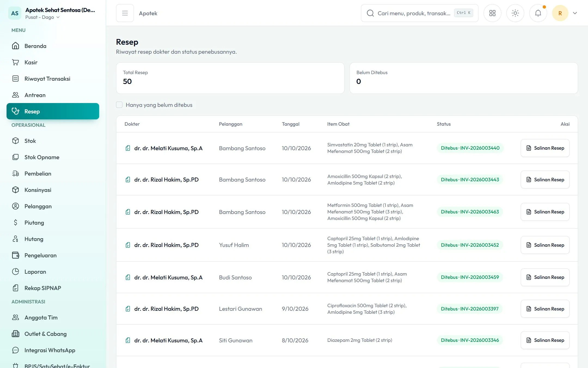The width and height of the screenshot is (588, 368).
Task: Click the Stok Opname icon
Action: click(x=16, y=157)
